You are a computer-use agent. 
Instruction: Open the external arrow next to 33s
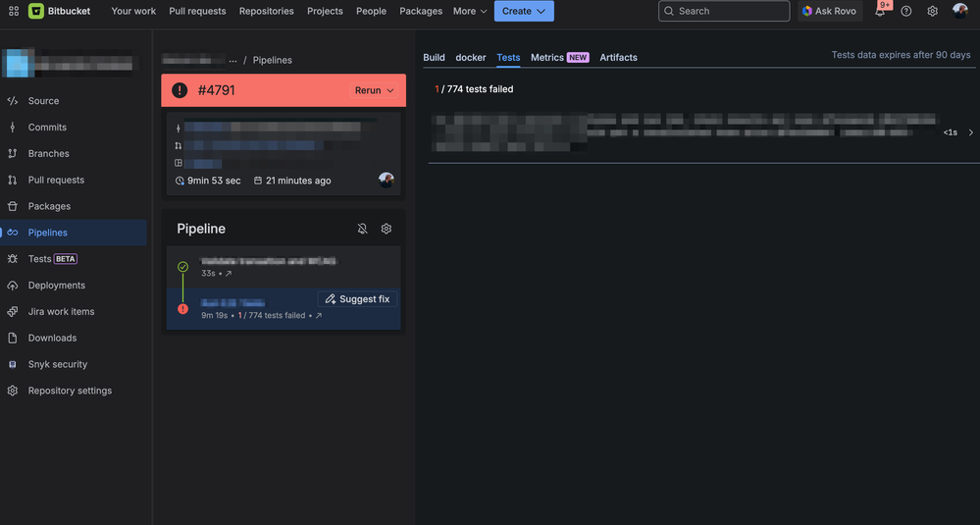229,274
